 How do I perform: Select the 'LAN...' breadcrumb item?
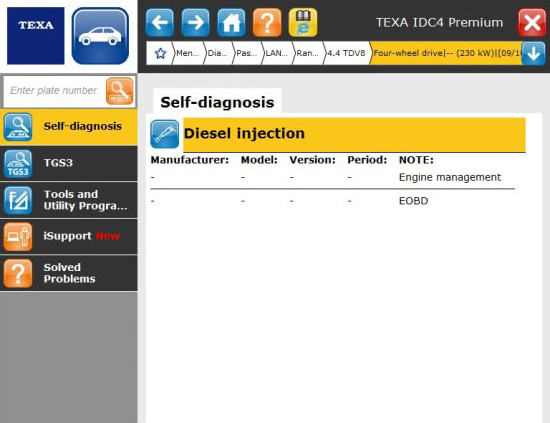click(276, 53)
